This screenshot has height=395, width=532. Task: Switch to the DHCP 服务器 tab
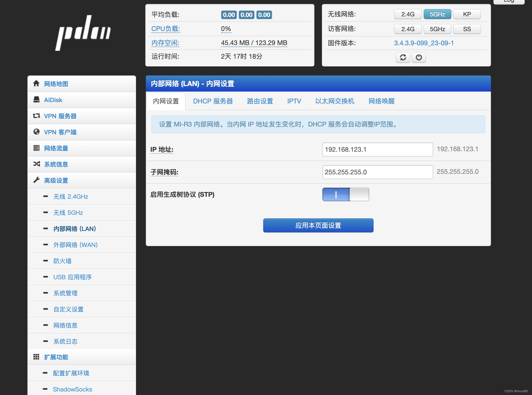pyautogui.click(x=213, y=101)
